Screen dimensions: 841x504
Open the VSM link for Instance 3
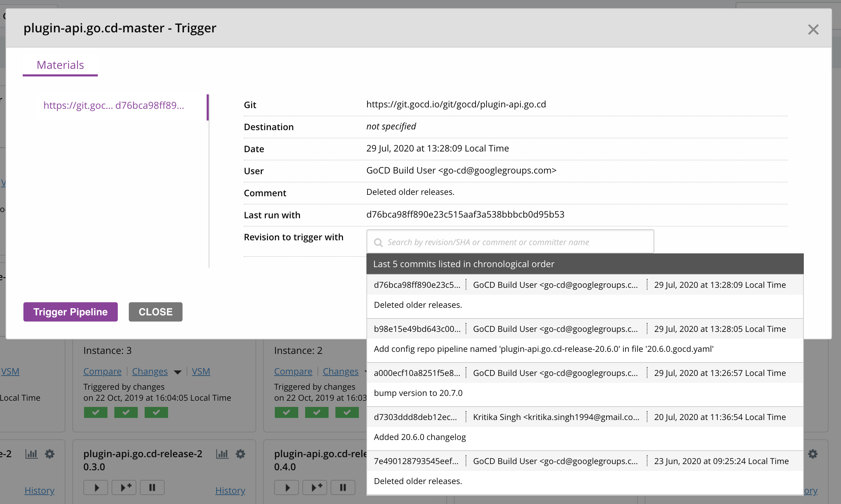[x=201, y=371]
